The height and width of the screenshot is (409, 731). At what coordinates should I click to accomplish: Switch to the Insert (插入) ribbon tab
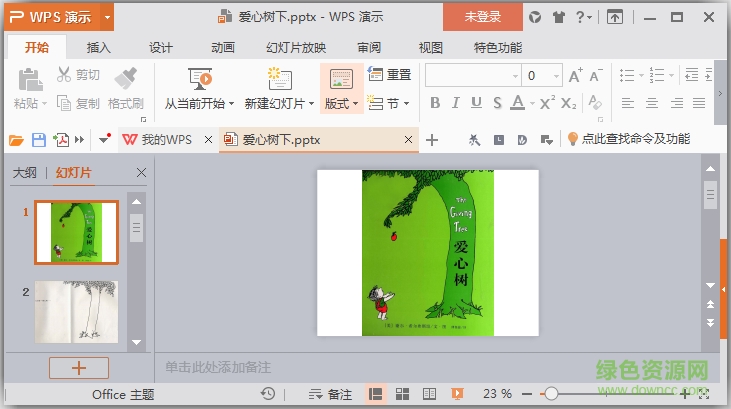coord(99,47)
